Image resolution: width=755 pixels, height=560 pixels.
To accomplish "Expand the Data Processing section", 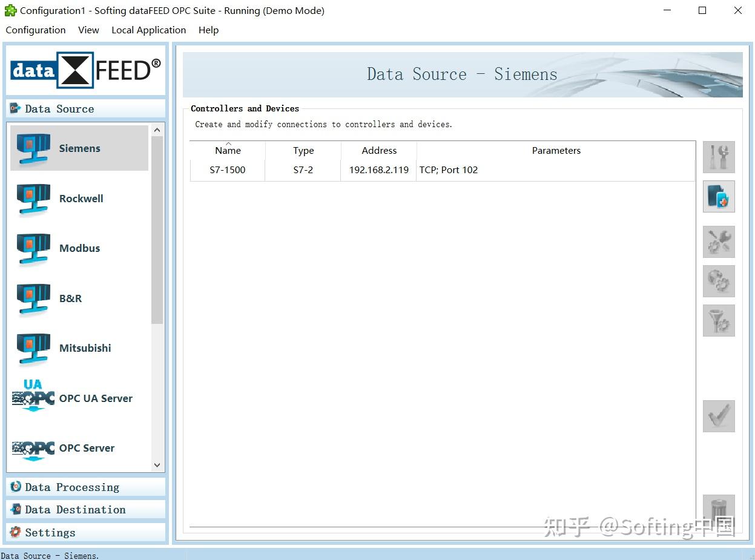I will point(72,487).
